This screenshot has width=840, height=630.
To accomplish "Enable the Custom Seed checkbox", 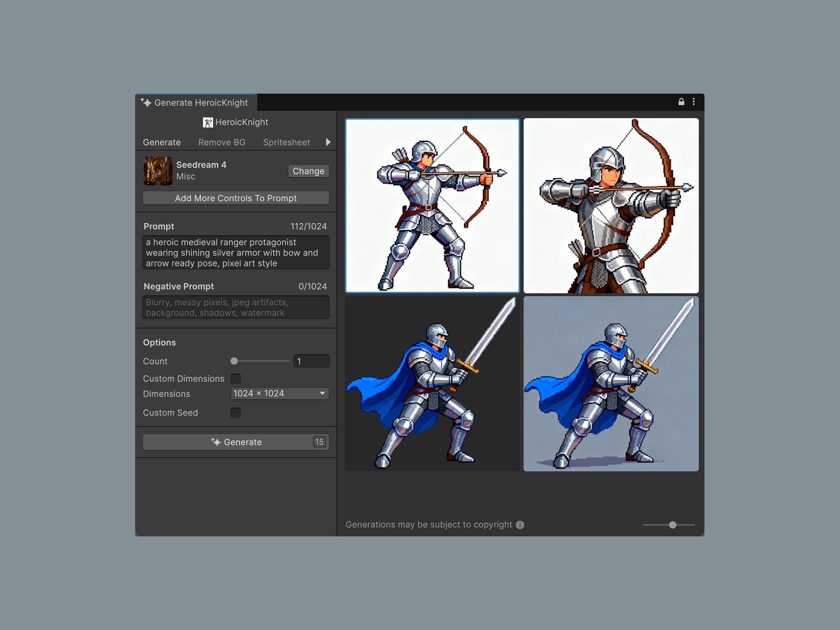I will [235, 413].
